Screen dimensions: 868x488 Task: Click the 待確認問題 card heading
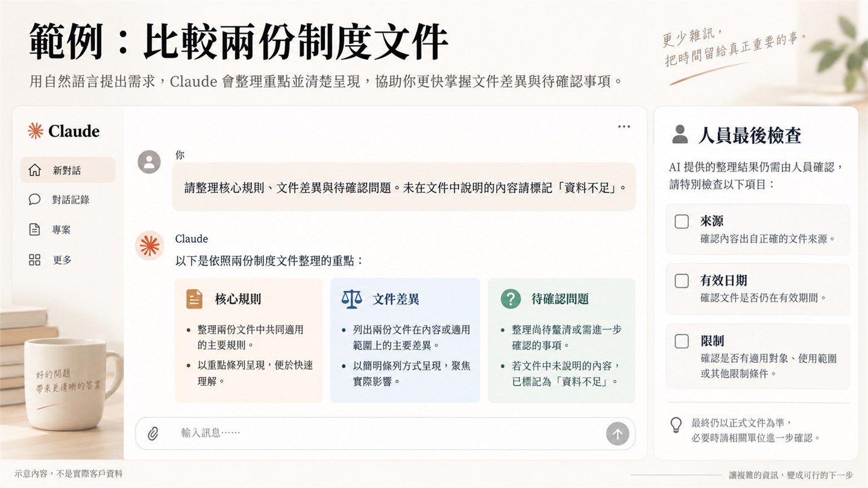click(x=560, y=299)
